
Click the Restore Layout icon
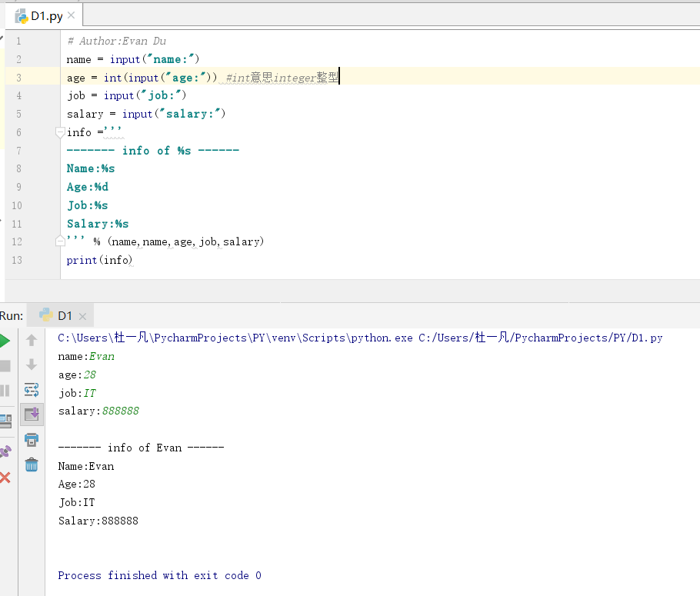(5, 420)
